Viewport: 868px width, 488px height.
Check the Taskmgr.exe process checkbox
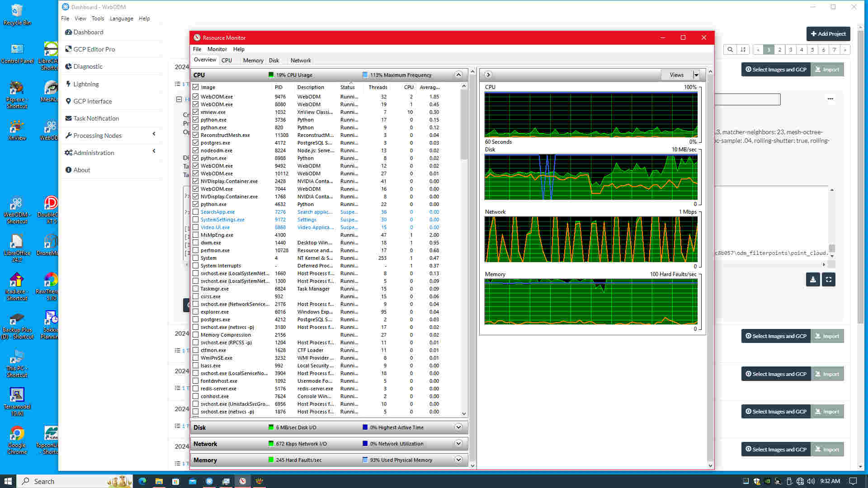tap(196, 289)
